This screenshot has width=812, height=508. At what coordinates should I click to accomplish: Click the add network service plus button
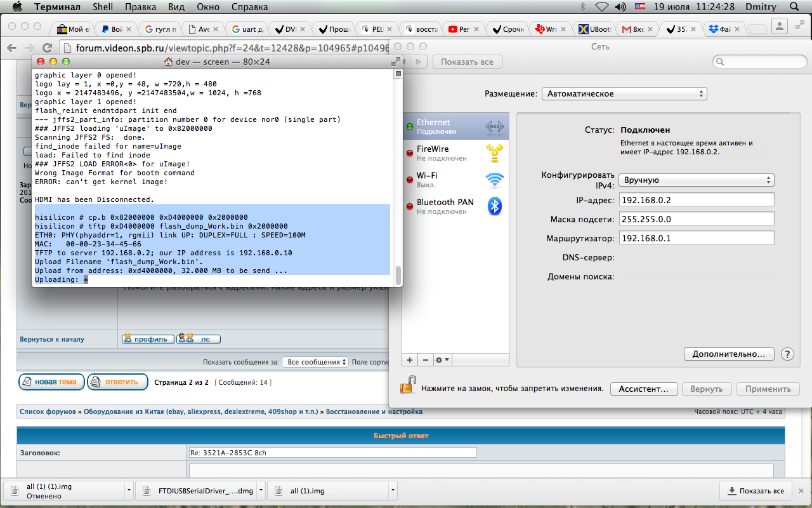410,360
